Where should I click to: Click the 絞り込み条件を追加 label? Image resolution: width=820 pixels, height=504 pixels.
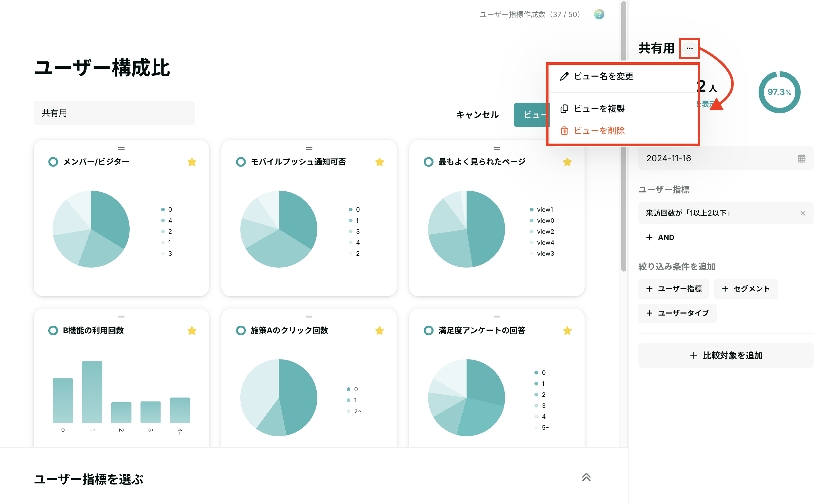(676, 267)
